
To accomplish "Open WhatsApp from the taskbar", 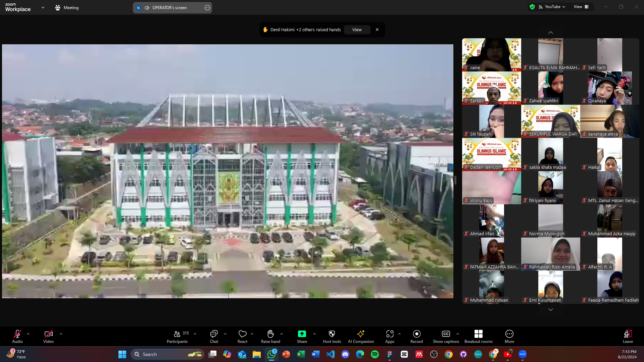I will pyautogui.click(x=271, y=354).
